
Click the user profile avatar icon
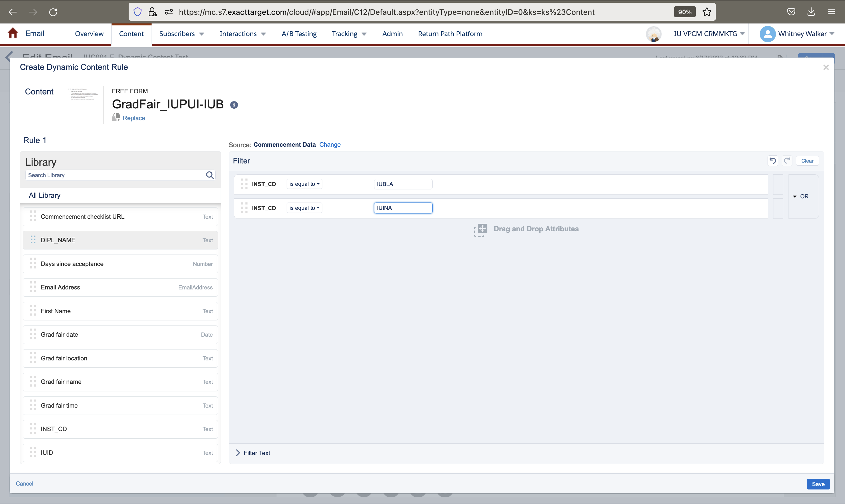pyautogui.click(x=767, y=34)
